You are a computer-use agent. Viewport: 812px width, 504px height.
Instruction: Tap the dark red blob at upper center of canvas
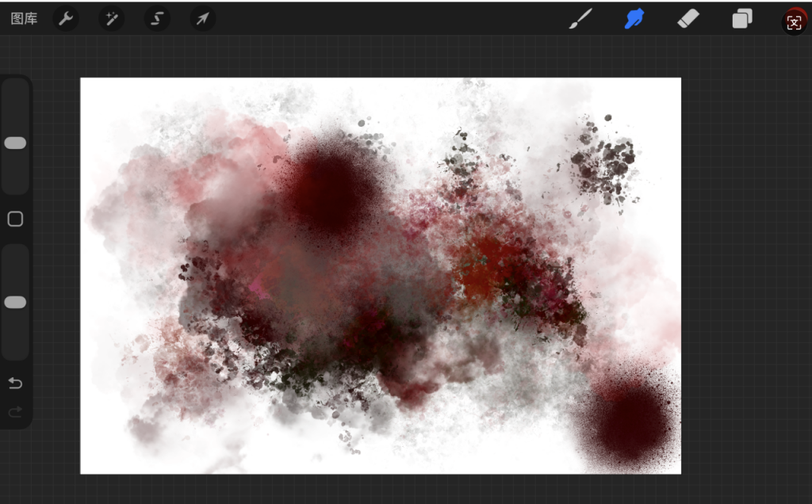(329, 190)
